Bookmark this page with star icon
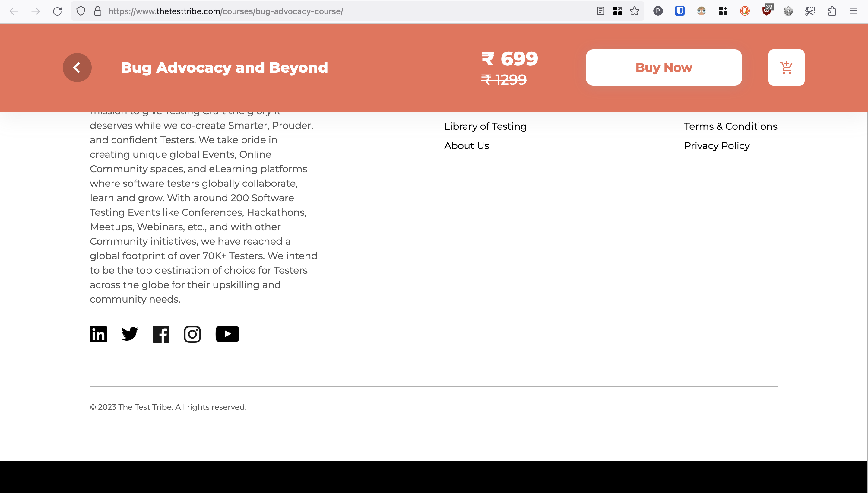This screenshot has height=493, width=868. pyautogui.click(x=635, y=11)
